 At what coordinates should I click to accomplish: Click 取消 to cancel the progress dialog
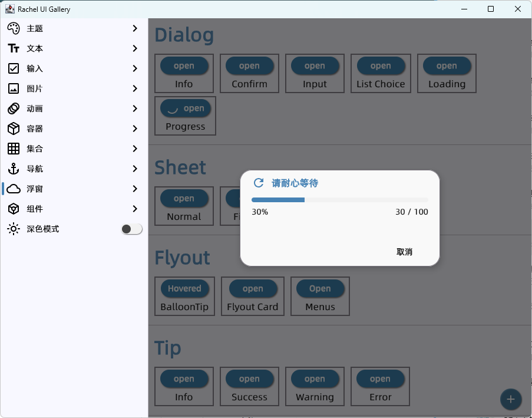pyautogui.click(x=404, y=252)
